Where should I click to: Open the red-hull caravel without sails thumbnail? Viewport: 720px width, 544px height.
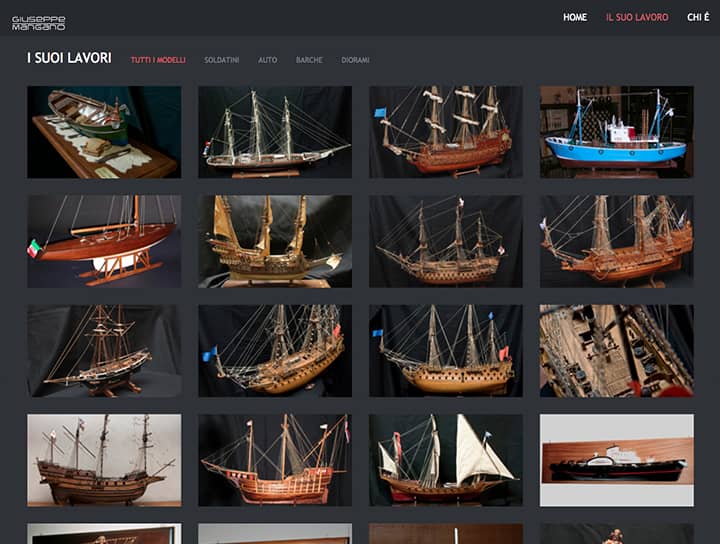275,460
